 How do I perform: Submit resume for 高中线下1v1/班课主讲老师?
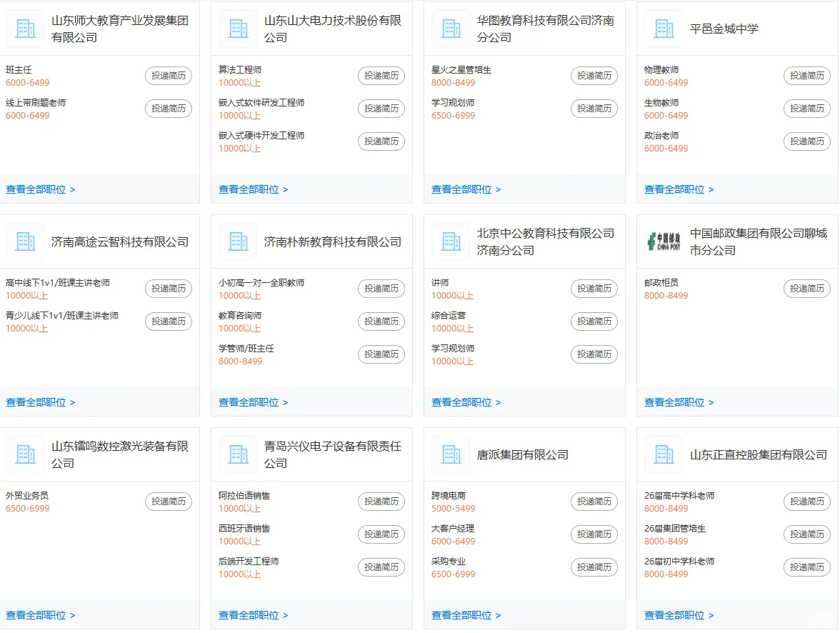point(169,289)
